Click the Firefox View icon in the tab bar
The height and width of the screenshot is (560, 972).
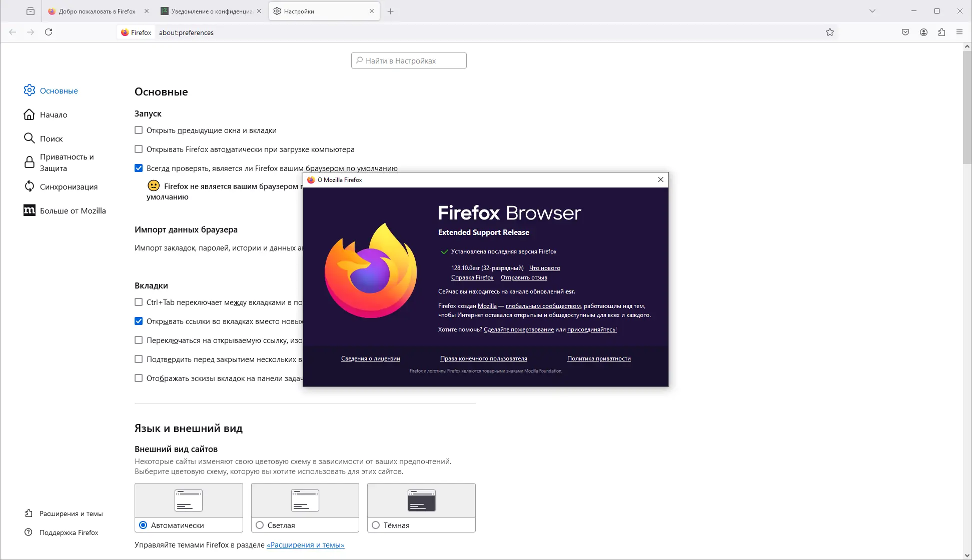pyautogui.click(x=31, y=11)
